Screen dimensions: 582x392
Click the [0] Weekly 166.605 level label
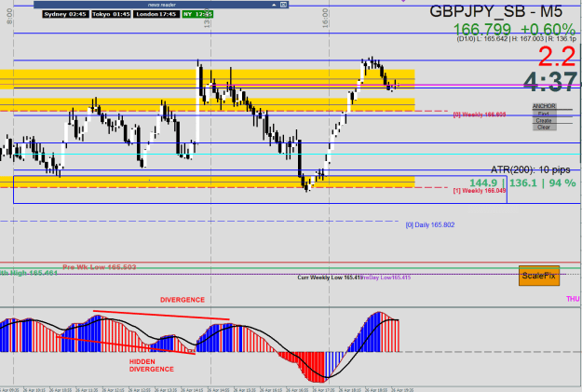click(x=480, y=115)
